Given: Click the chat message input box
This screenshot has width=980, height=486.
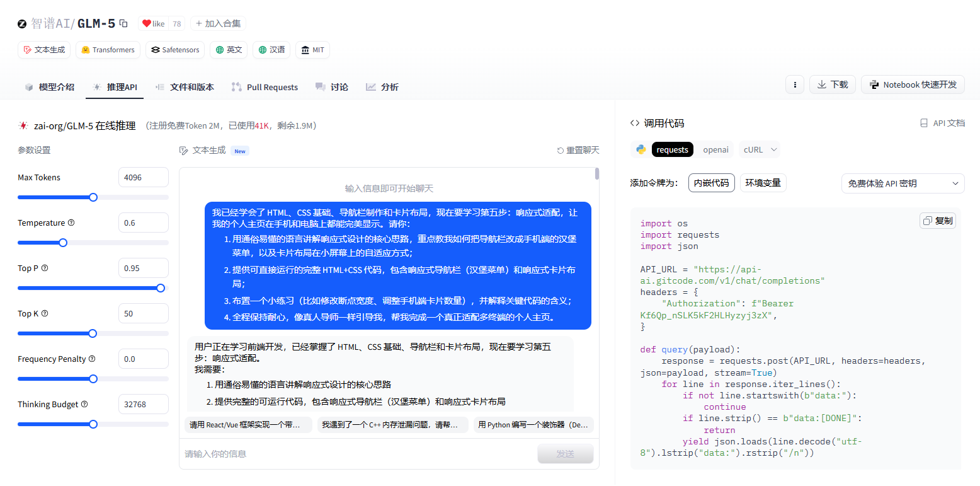Looking at the screenshot, I should tap(358, 454).
